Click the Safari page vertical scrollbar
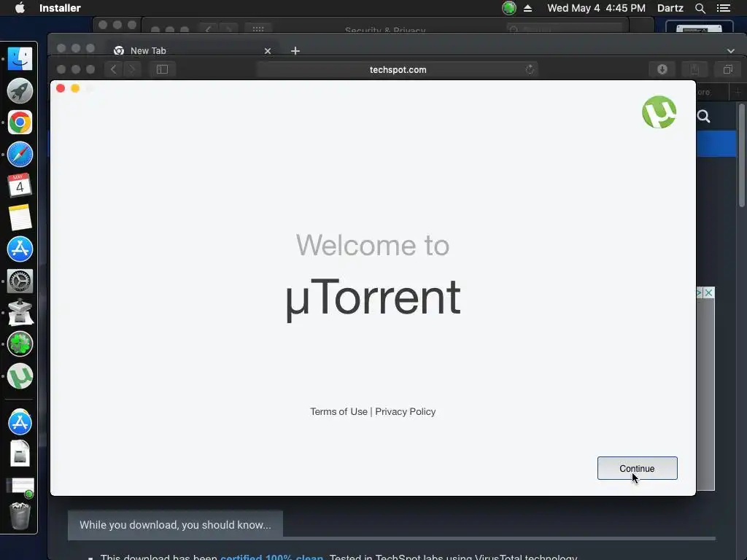The image size is (747, 560). coord(741,156)
